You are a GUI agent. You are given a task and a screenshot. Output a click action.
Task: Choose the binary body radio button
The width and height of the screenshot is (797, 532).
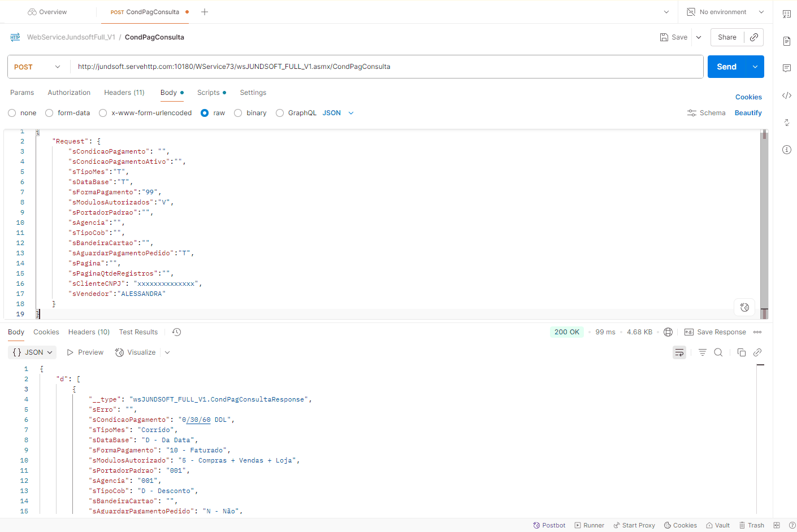coord(238,113)
